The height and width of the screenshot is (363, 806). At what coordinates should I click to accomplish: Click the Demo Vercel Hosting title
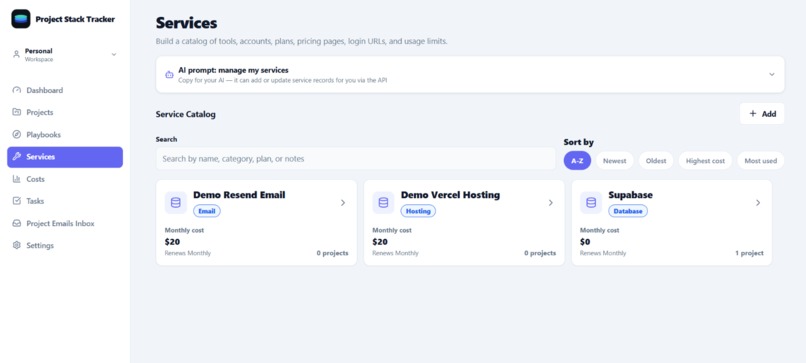[x=450, y=195]
